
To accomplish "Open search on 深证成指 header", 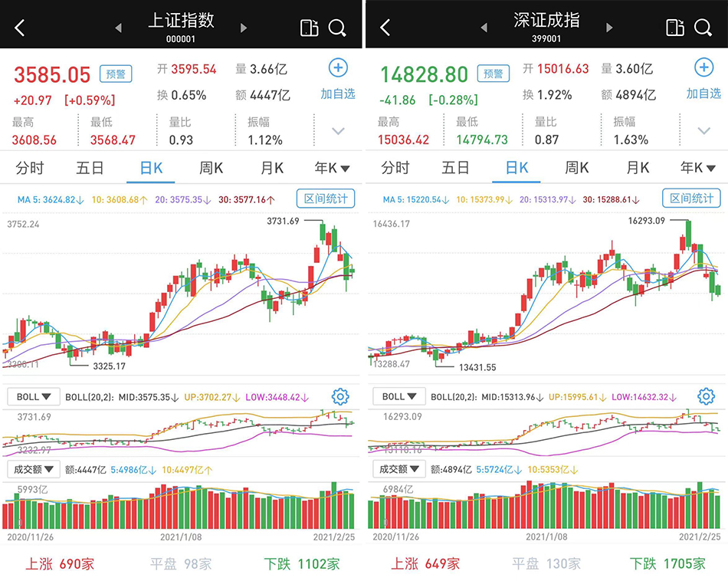I will coord(703,28).
